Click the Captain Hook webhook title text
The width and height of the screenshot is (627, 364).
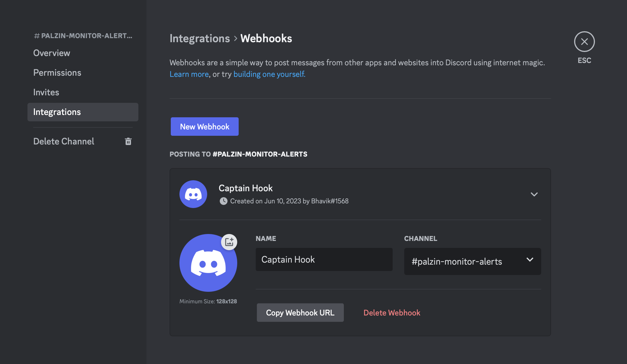pyautogui.click(x=246, y=188)
